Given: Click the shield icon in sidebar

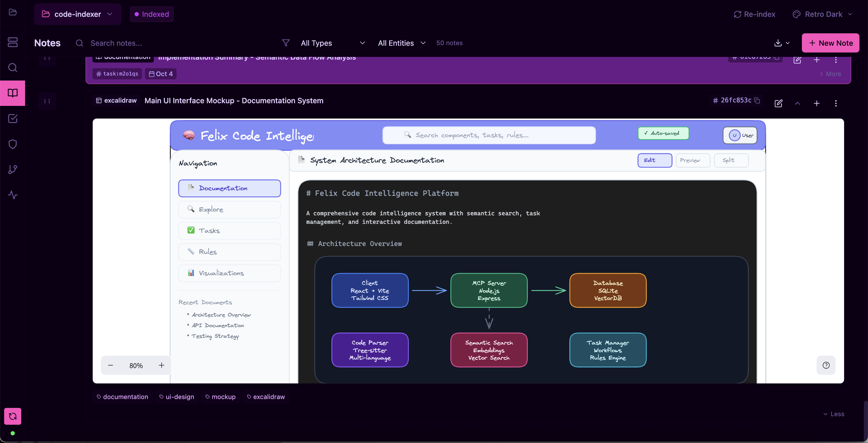Looking at the screenshot, I should (12, 144).
